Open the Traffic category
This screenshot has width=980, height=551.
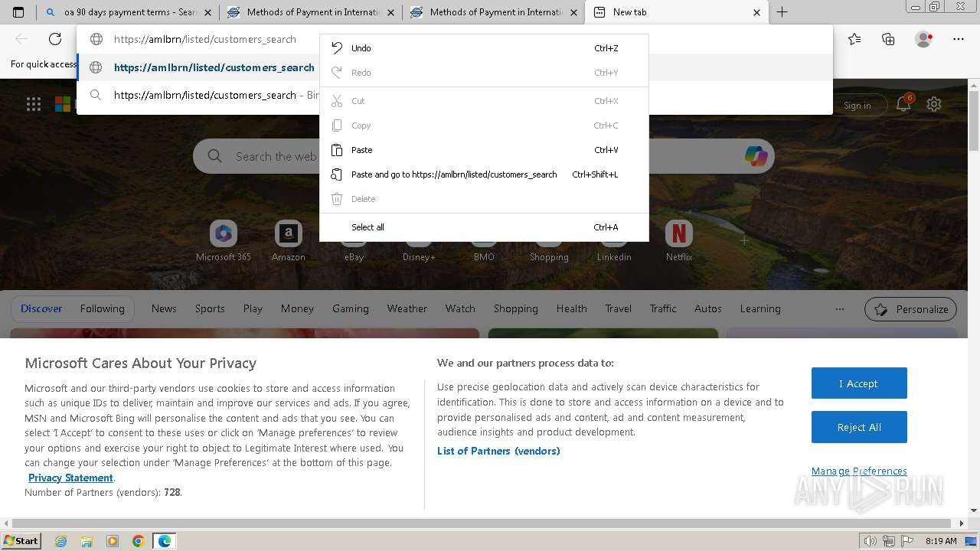click(663, 308)
